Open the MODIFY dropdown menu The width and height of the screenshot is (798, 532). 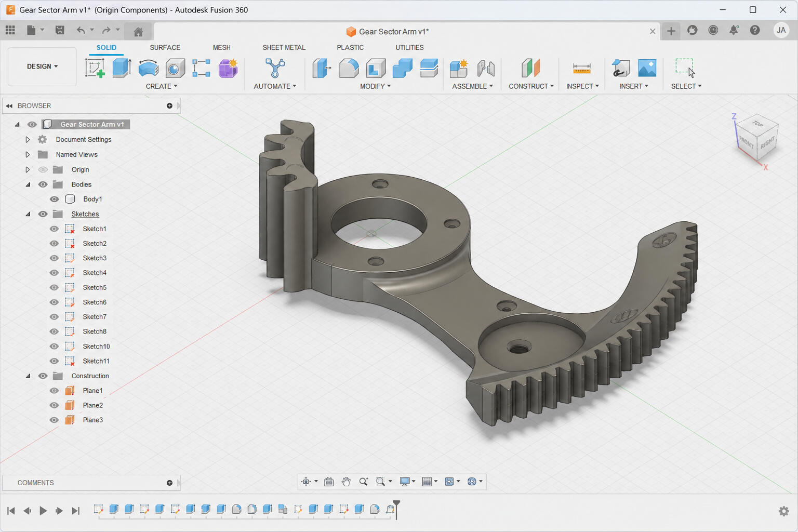pos(375,86)
